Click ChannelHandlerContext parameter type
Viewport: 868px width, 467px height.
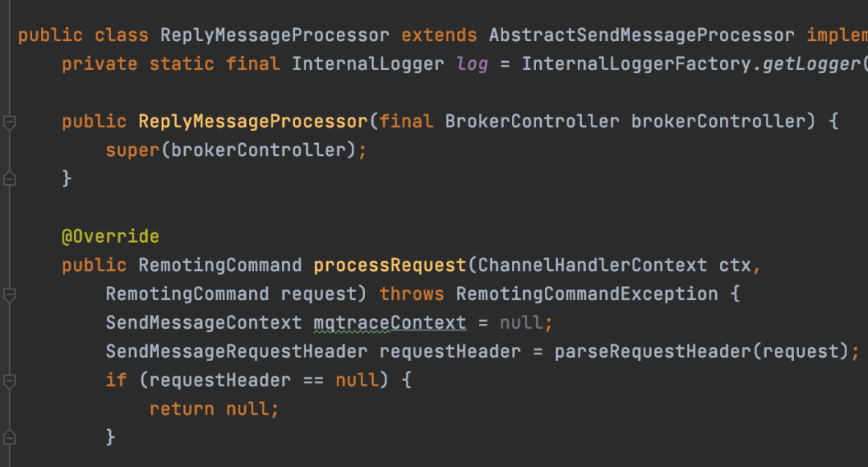point(592,265)
